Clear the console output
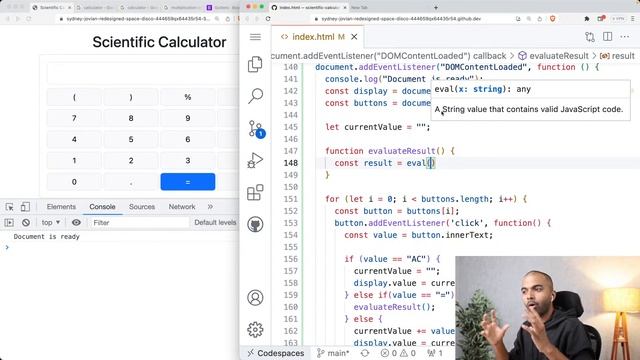Image resolution: width=640 pixels, height=360 pixels. (26, 222)
